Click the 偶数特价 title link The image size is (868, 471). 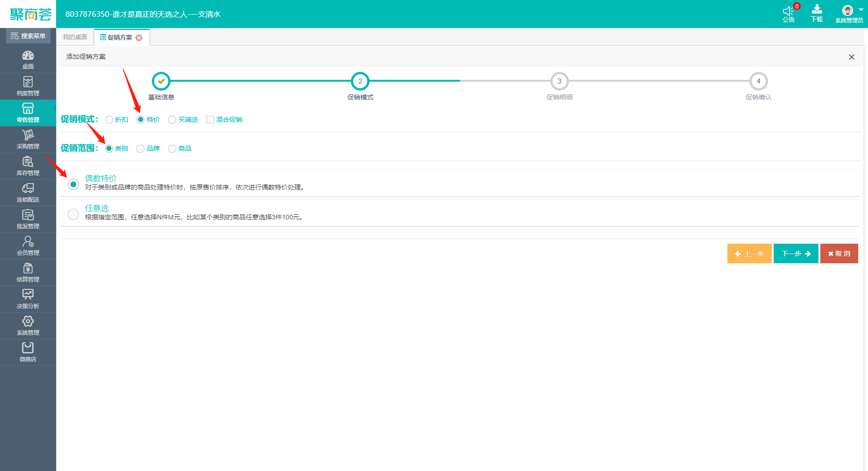(x=101, y=178)
